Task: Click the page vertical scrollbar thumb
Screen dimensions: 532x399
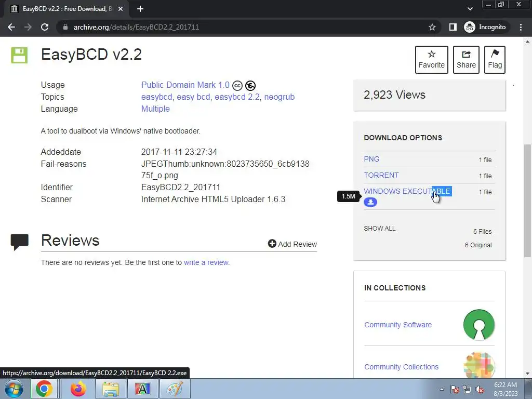Action: tap(527, 201)
